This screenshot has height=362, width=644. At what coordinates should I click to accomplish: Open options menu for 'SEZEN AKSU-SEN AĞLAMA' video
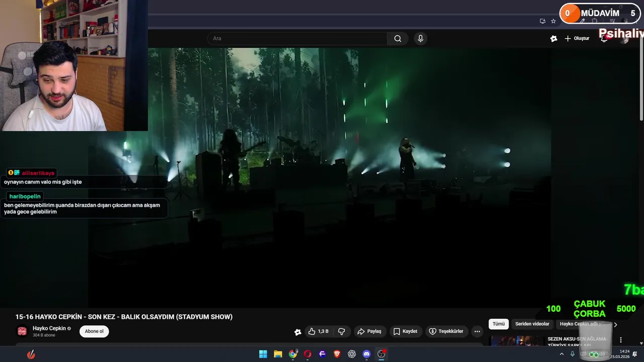pos(621,340)
